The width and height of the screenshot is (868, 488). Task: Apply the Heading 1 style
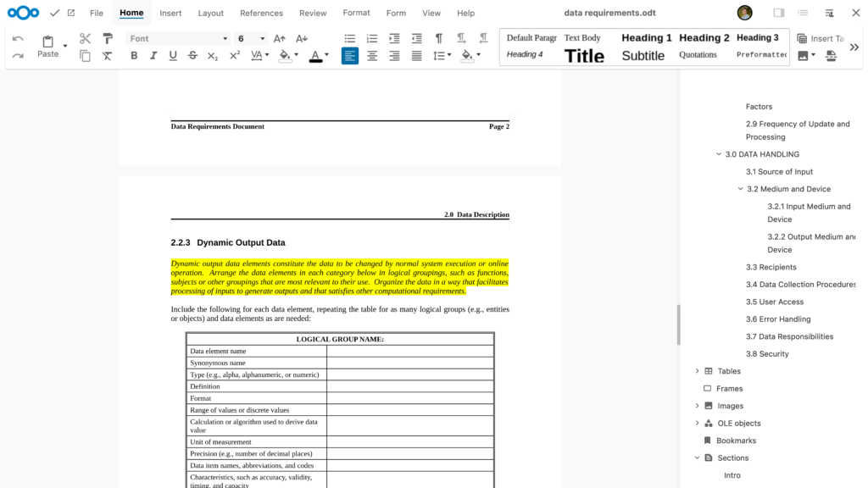(x=646, y=37)
